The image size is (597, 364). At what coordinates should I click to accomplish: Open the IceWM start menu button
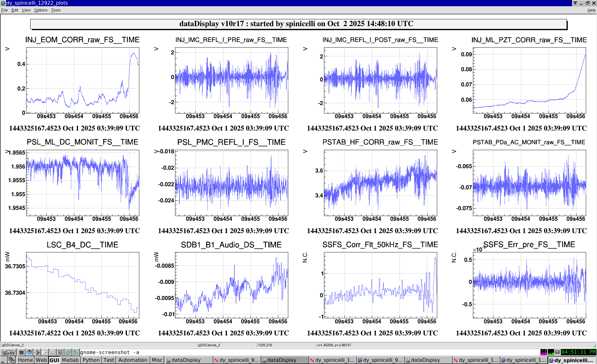point(8,352)
